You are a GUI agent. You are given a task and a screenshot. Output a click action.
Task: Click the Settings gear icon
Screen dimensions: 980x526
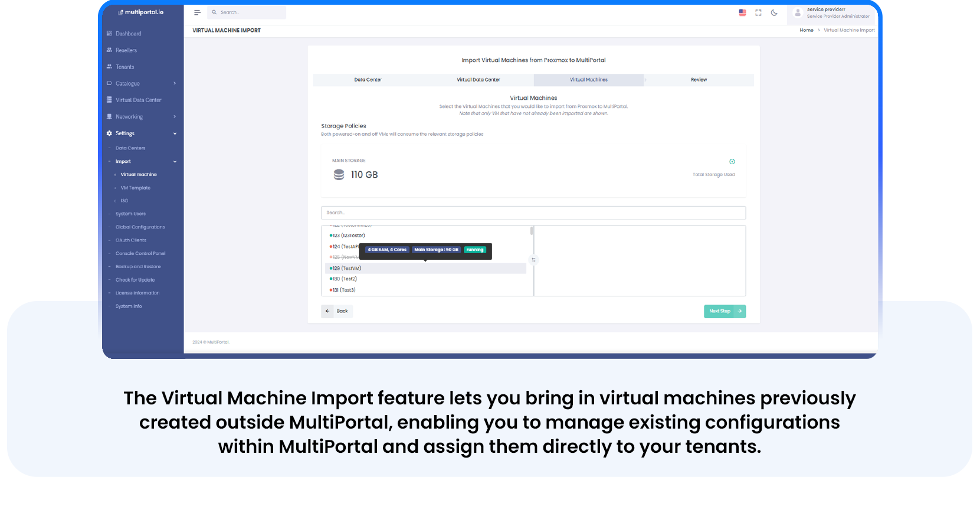coord(109,133)
